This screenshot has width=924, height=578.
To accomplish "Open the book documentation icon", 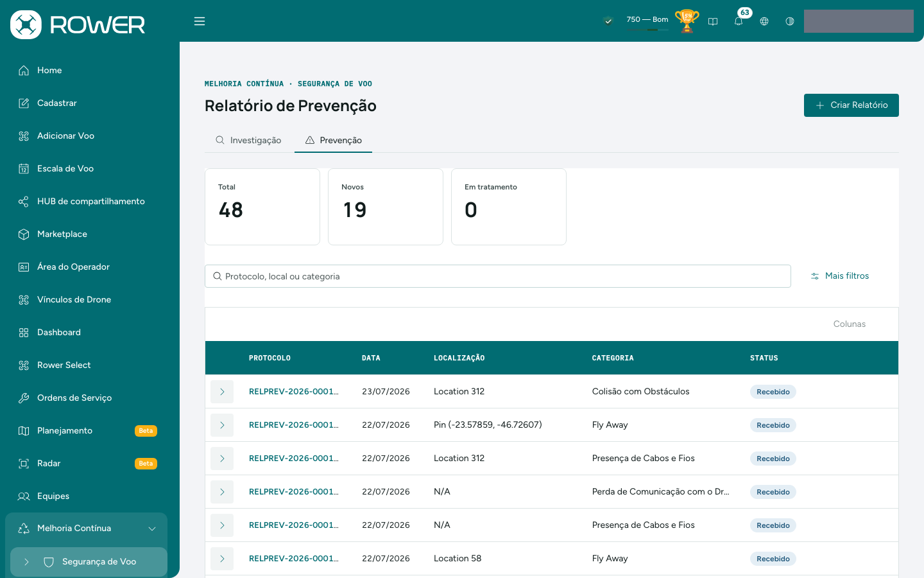I will [713, 21].
